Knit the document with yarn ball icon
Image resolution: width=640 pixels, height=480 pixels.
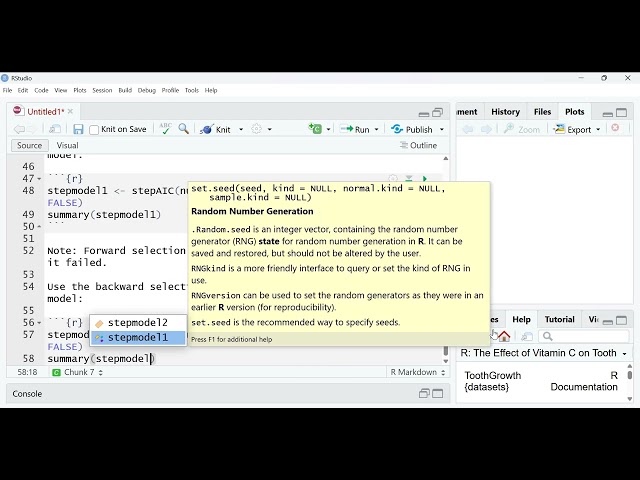[x=216, y=129]
